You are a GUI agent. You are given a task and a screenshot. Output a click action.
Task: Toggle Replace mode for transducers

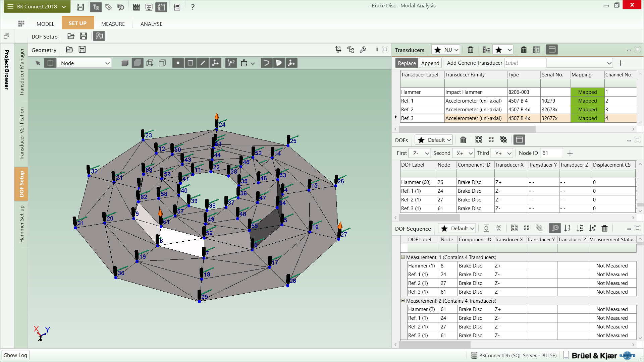click(407, 63)
